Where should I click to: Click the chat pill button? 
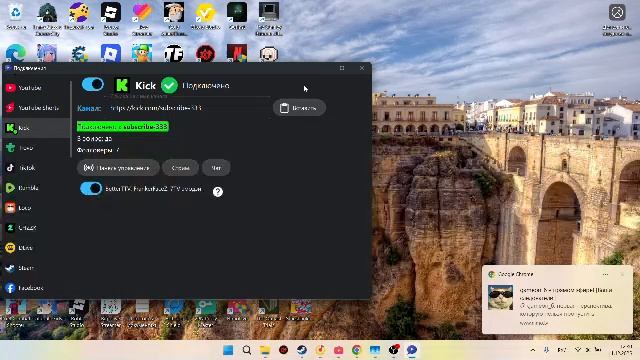tap(216, 168)
